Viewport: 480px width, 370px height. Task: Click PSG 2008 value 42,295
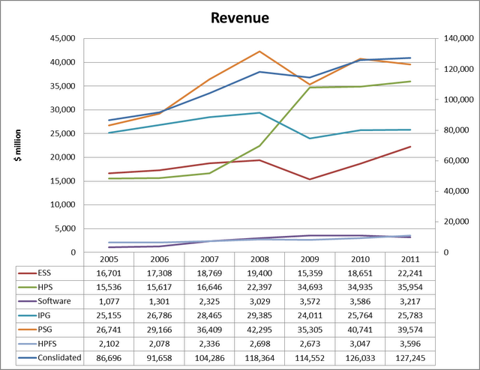pos(260,330)
